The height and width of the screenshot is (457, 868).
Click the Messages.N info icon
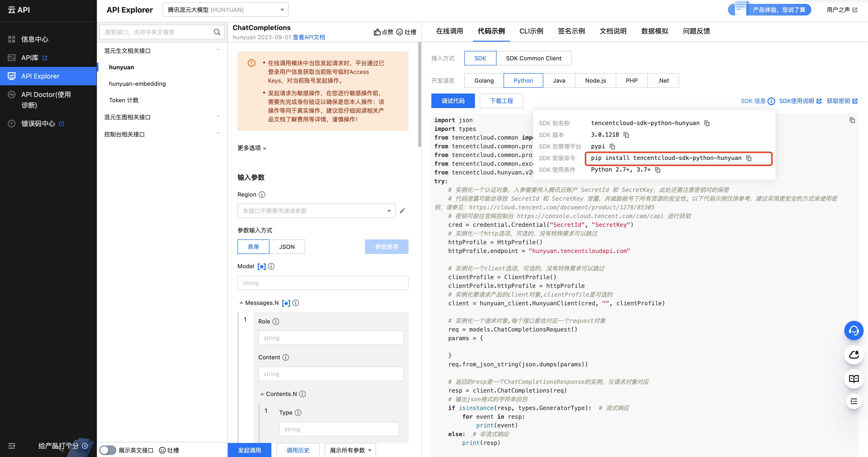295,303
